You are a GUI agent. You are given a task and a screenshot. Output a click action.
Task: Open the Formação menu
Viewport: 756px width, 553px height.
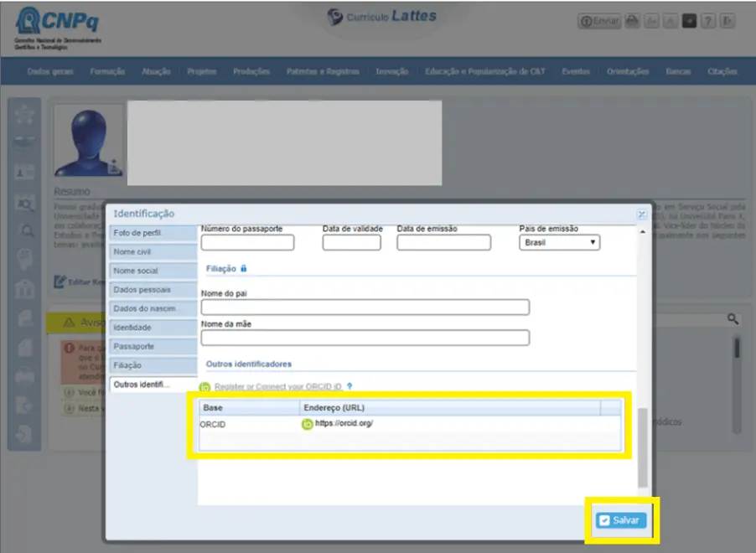[x=107, y=71]
